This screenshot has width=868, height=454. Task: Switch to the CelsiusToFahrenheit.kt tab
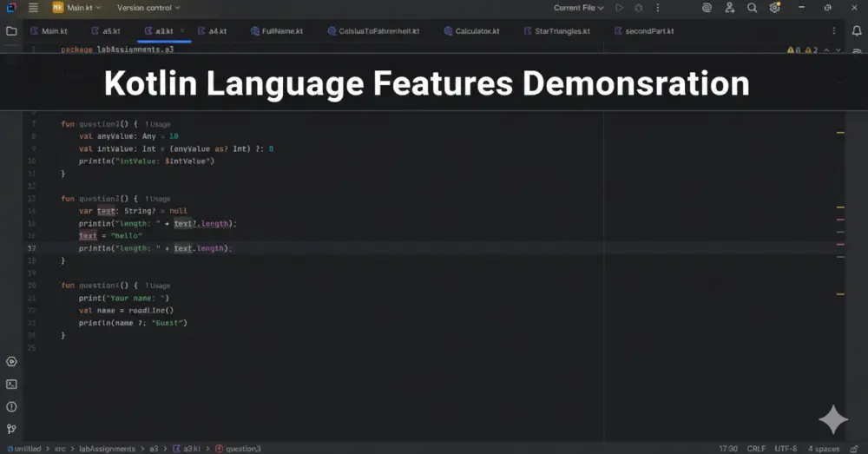click(373, 31)
